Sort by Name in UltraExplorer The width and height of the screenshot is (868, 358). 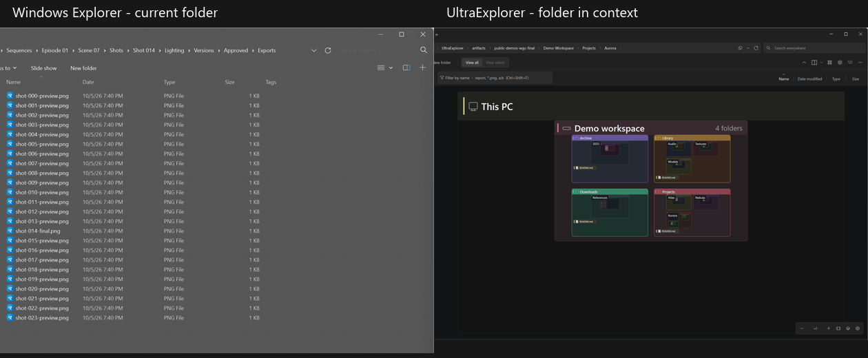tap(784, 79)
